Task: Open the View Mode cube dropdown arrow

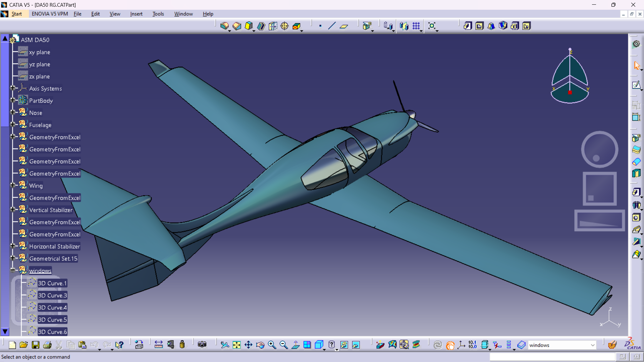Action: [324, 350]
